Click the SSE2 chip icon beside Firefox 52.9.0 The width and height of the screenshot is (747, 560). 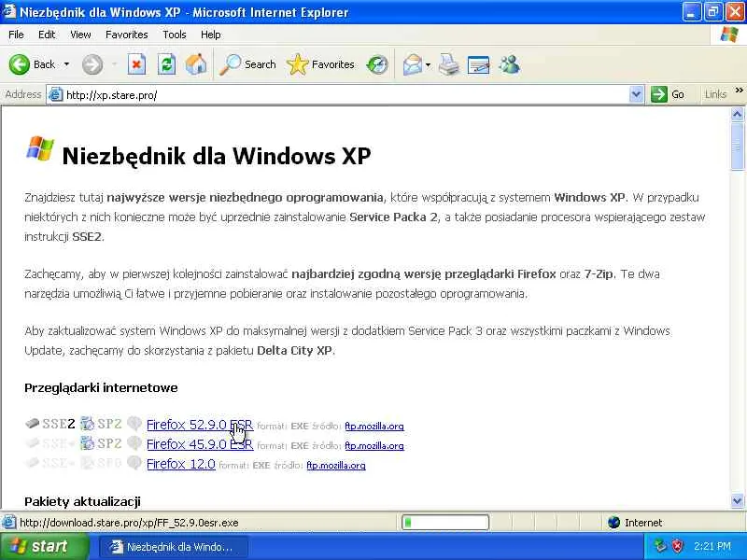pos(32,424)
